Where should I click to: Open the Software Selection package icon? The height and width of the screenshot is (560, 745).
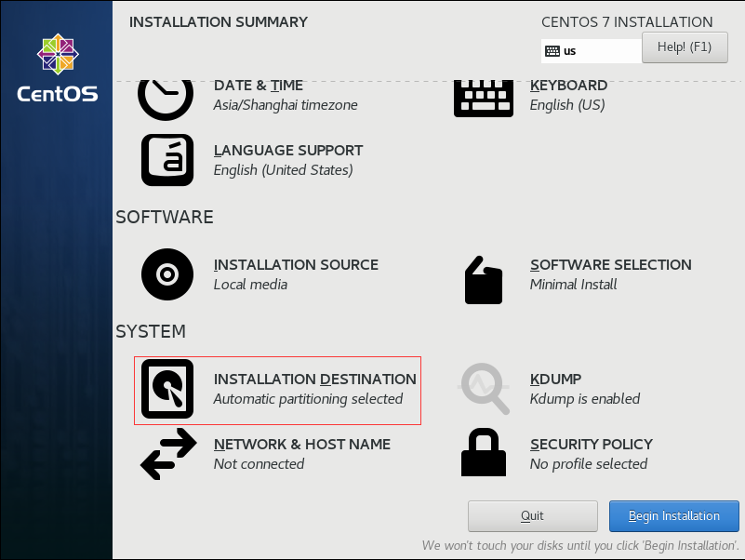coord(484,280)
